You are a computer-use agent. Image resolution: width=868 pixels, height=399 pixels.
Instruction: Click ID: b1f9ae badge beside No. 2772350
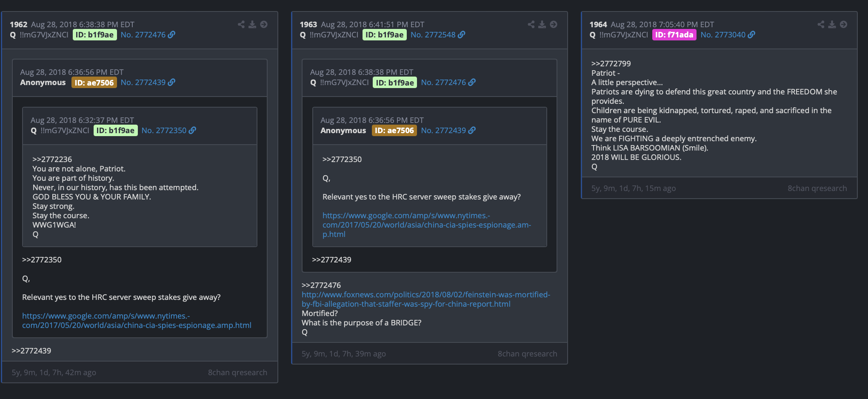click(x=115, y=130)
